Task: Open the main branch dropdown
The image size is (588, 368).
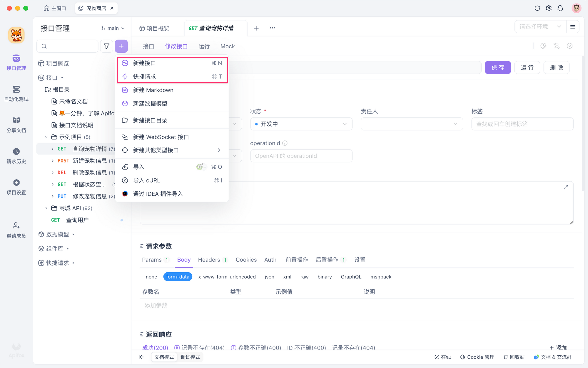Action: point(113,28)
